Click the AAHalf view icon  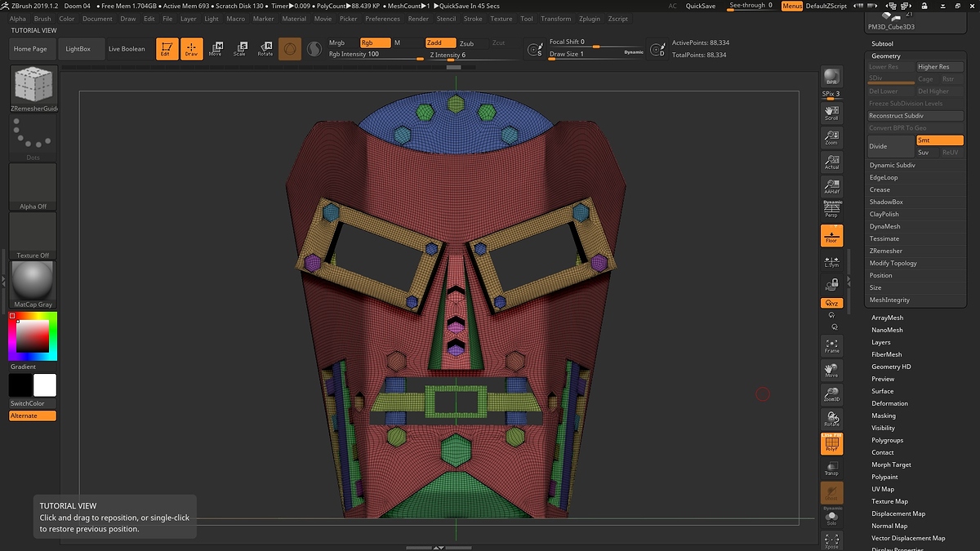click(x=831, y=186)
